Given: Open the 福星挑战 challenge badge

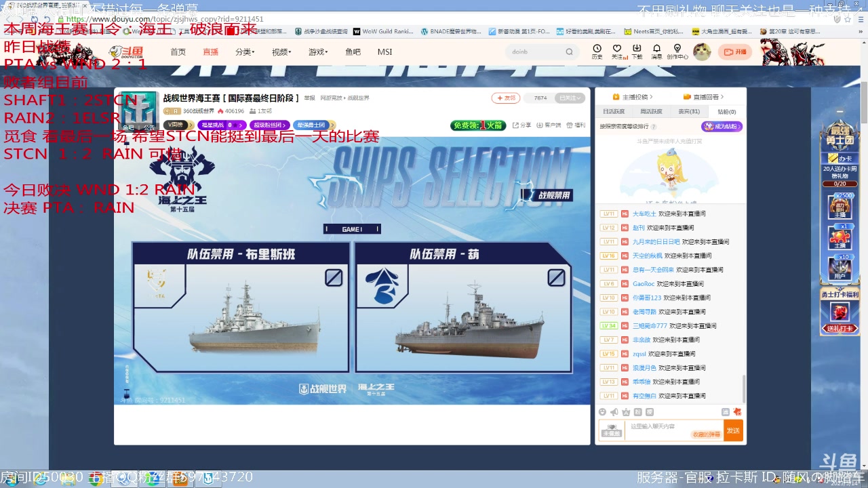Looking at the screenshot, I should coord(221,125).
